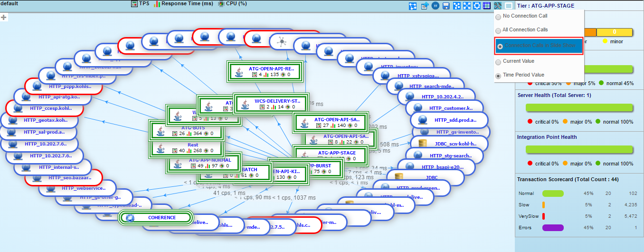Viewport: 644px width, 252px height.
Task: Pause the slide show with pause icon
Action: click(435, 6)
